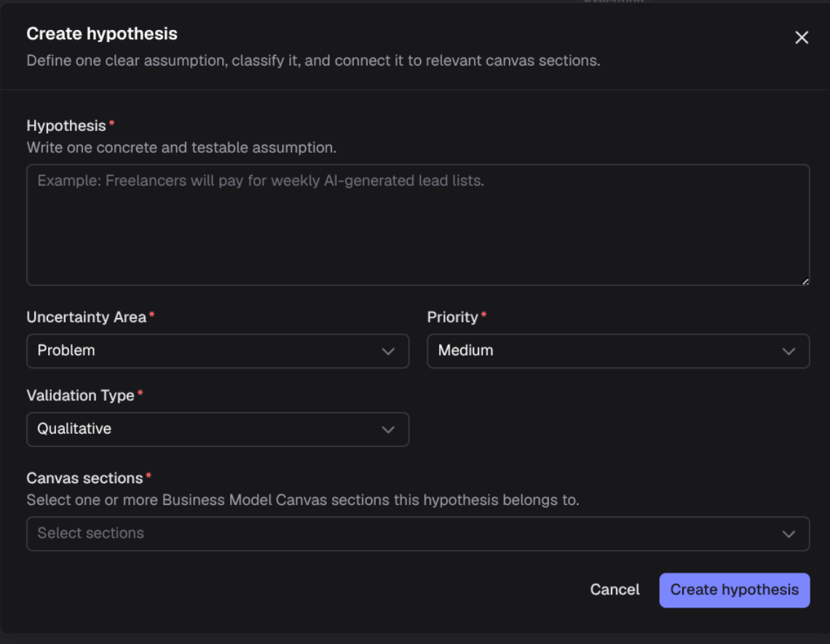Viewport: 830px width, 644px height.
Task: Close the Create hypothesis dialog
Action: point(802,38)
